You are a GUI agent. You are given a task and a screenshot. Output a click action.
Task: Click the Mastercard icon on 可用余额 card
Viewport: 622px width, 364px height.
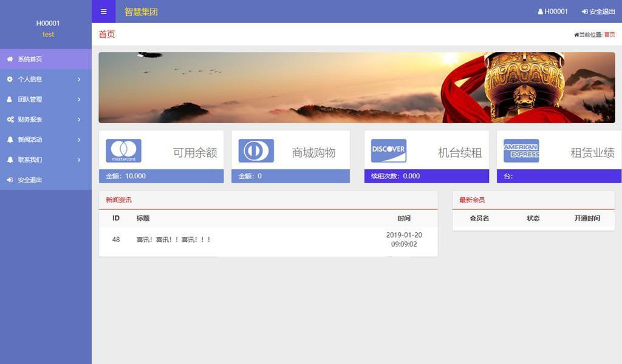[123, 151]
